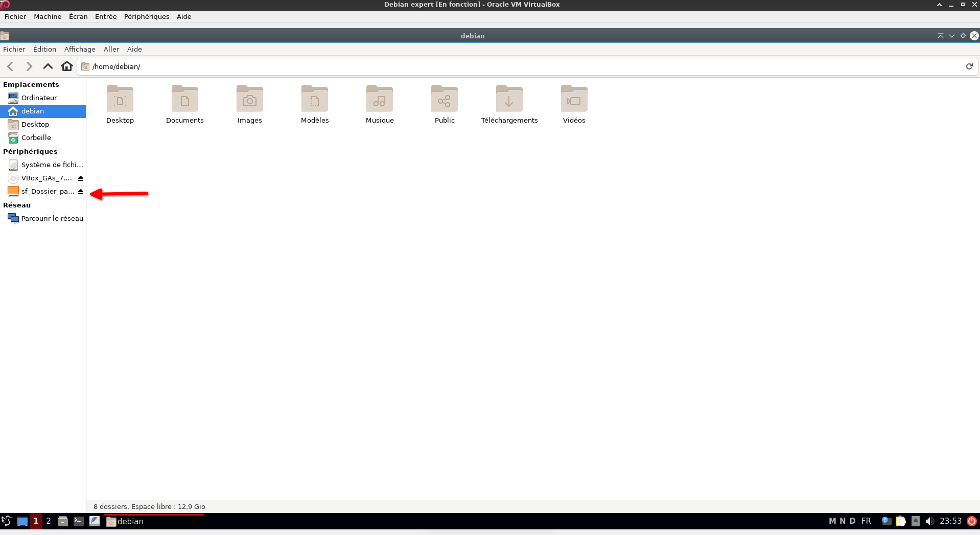This screenshot has height=535, width=980.
Task: Launch the FeatherPad text editor
Action: click(x=95, y=521)
